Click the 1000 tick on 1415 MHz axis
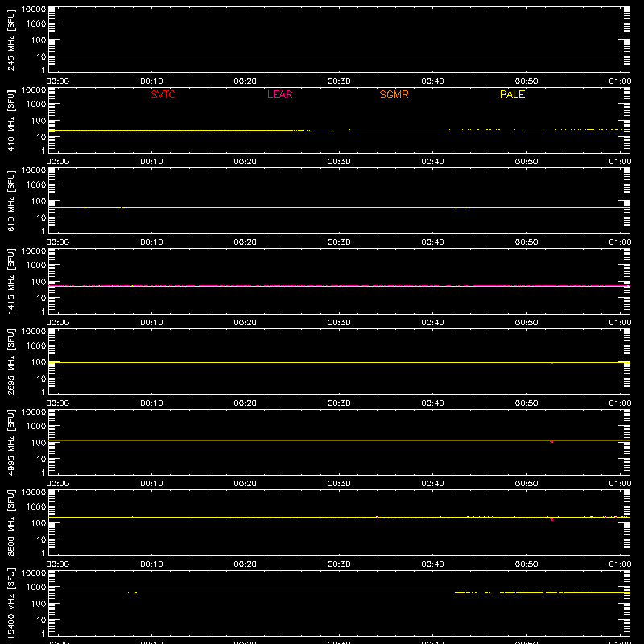This screenshot has height=644, width=644. pos(36,265)
